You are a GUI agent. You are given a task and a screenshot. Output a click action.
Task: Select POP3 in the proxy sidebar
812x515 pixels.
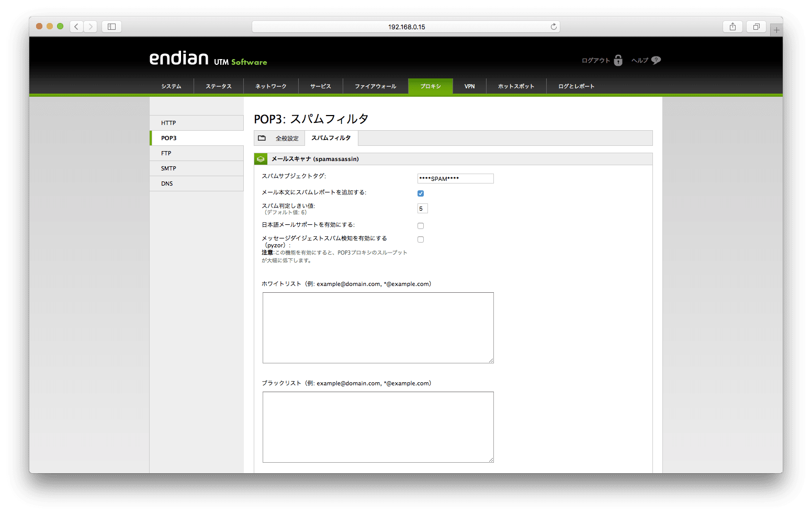coord(197,138)
